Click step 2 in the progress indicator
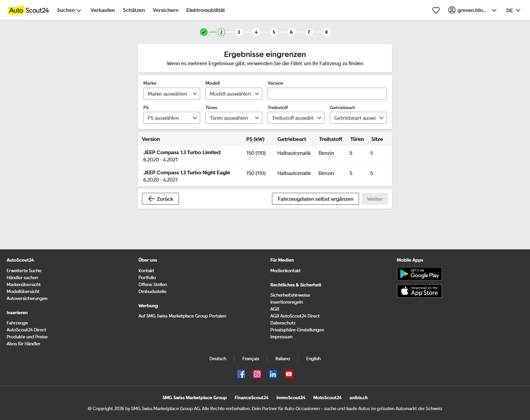The height and width of the screenshot is (420, 530). [x=221, y=32]
